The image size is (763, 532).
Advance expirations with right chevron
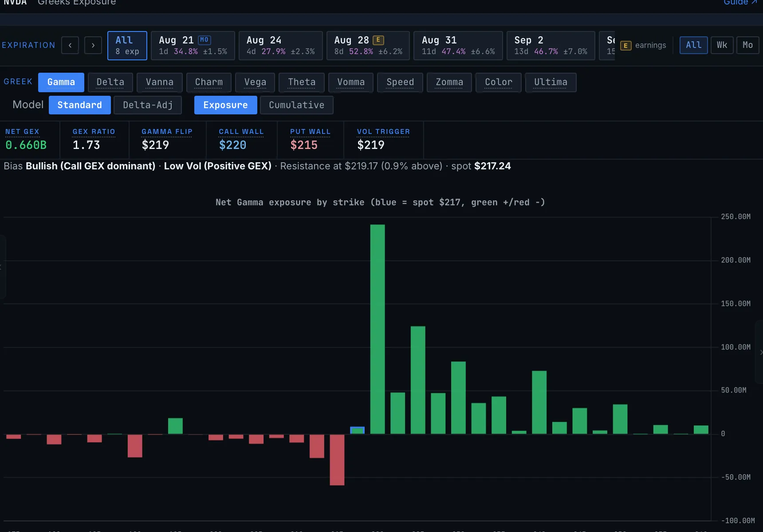[x=93, y=45]
